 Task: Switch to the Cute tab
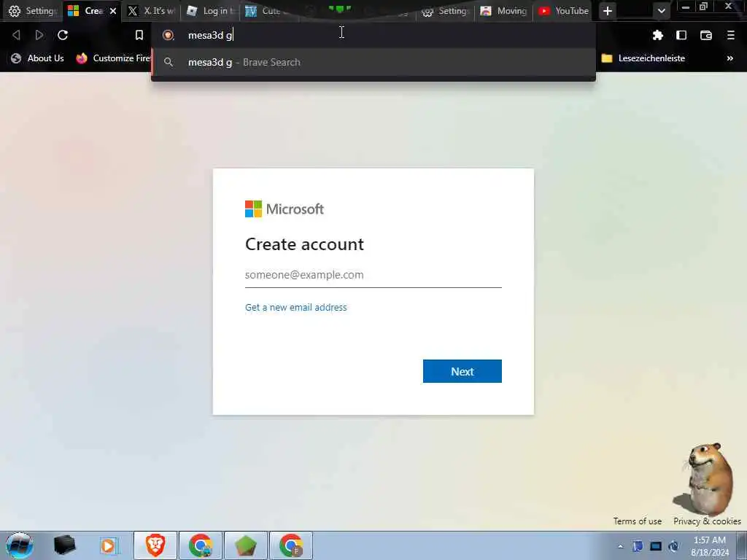[x=269, y=10]
